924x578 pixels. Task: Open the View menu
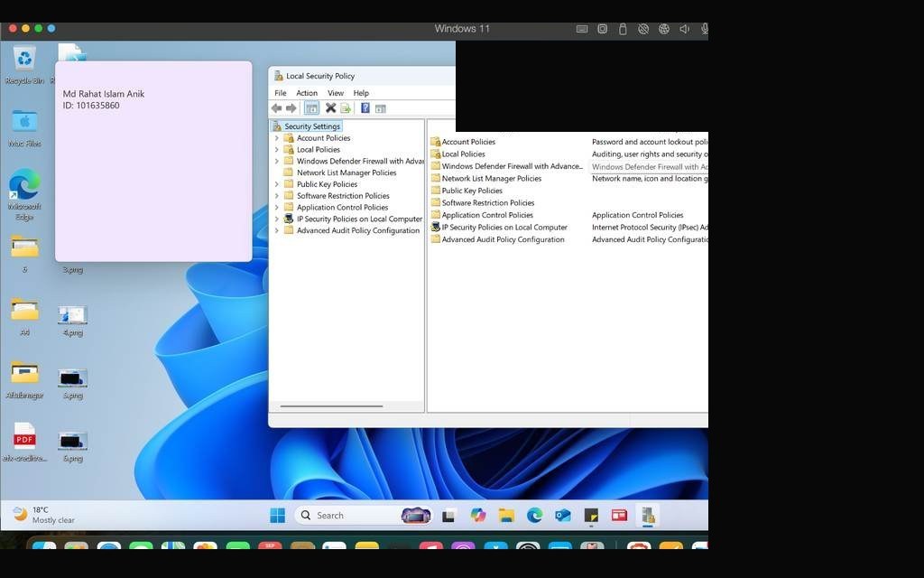click(x=336, y=93)
